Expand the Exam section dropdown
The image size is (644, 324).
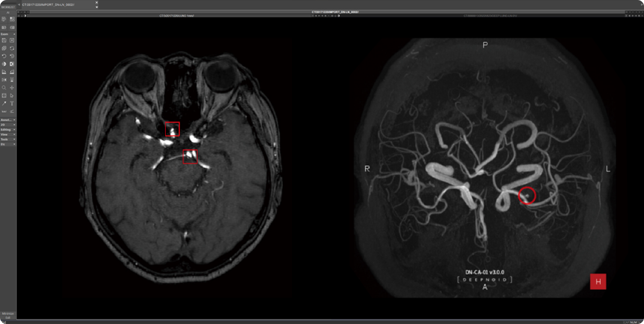point(8,34)
